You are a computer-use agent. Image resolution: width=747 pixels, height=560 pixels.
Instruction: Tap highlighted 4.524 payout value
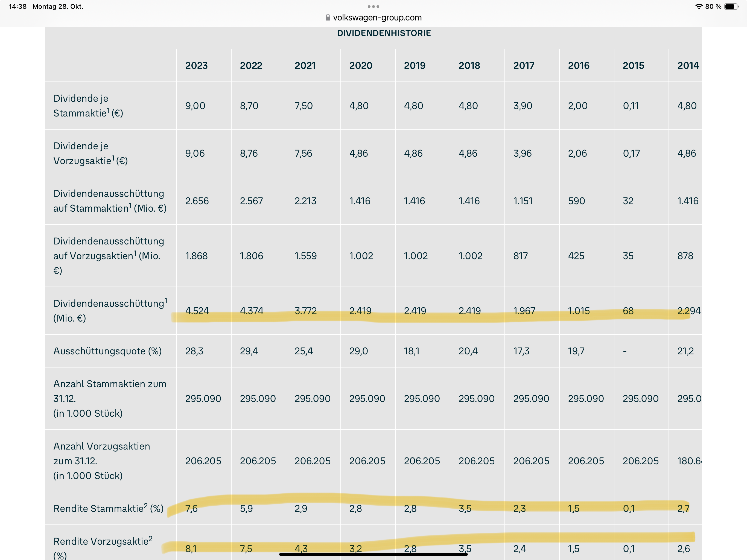(x=197, y=311)
